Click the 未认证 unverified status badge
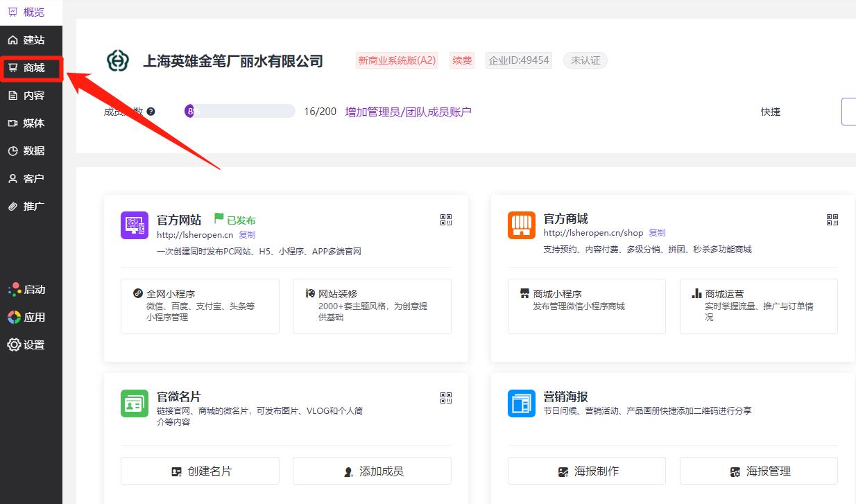Screen dimensions: 856x504 pos(585,60)
